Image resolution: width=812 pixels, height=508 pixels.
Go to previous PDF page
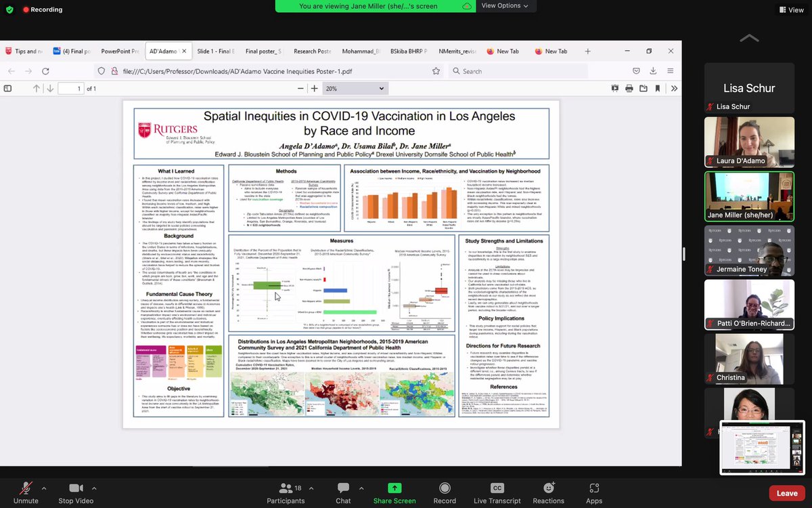click(x=37, y=88)
